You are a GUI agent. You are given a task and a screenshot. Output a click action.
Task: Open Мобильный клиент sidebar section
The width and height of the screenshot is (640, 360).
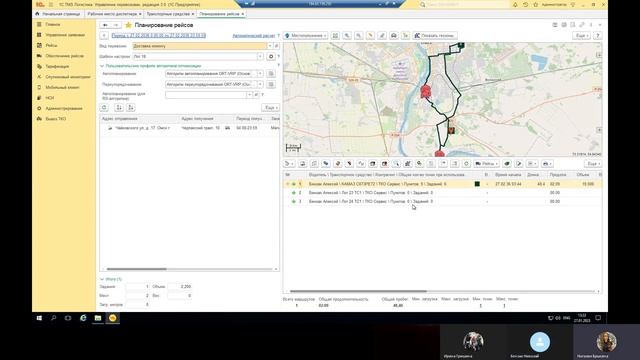click(x=62, y=87)
